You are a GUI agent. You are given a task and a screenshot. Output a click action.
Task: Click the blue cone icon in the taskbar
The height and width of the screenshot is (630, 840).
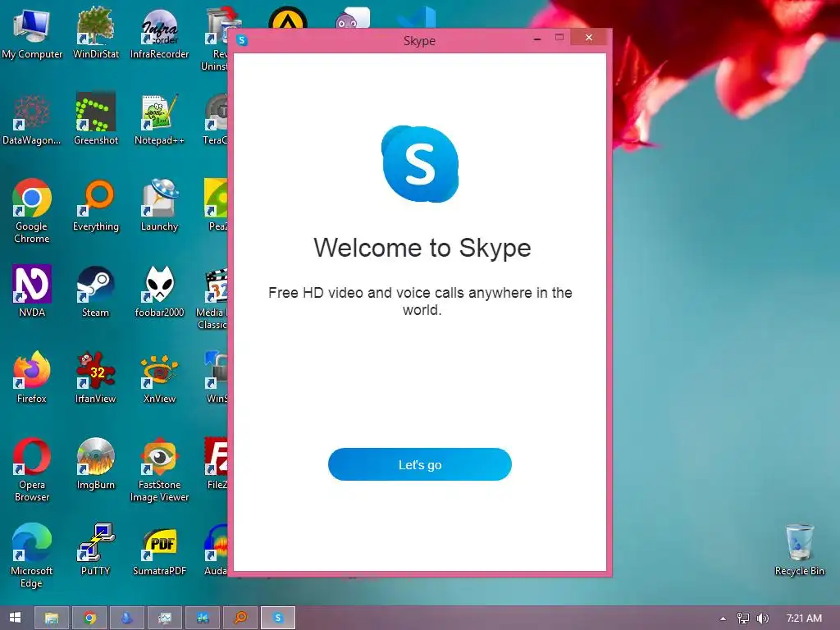[x=127, y=618]
